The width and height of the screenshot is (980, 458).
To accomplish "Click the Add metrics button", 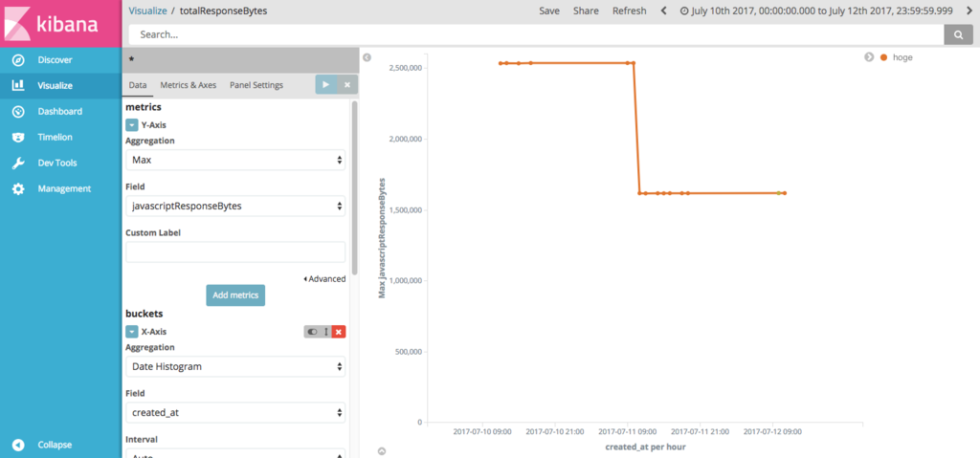I will tap(235, 295).
